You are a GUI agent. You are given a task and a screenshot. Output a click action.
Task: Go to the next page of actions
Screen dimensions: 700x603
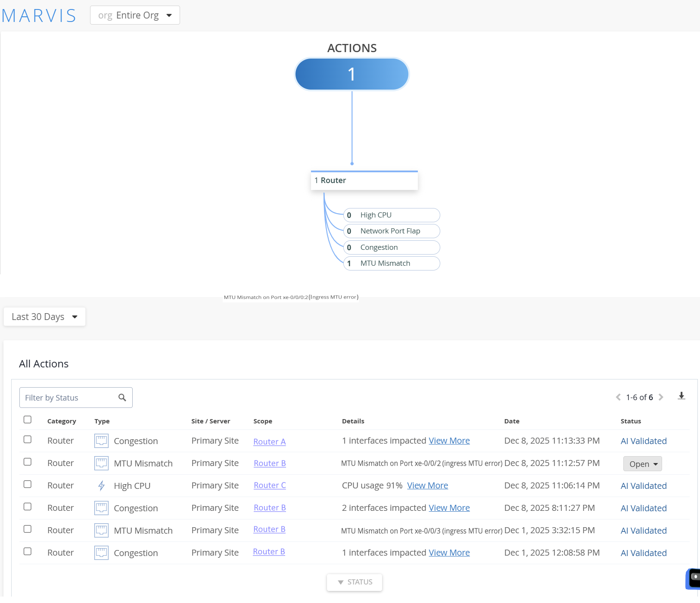coord(661,397)
